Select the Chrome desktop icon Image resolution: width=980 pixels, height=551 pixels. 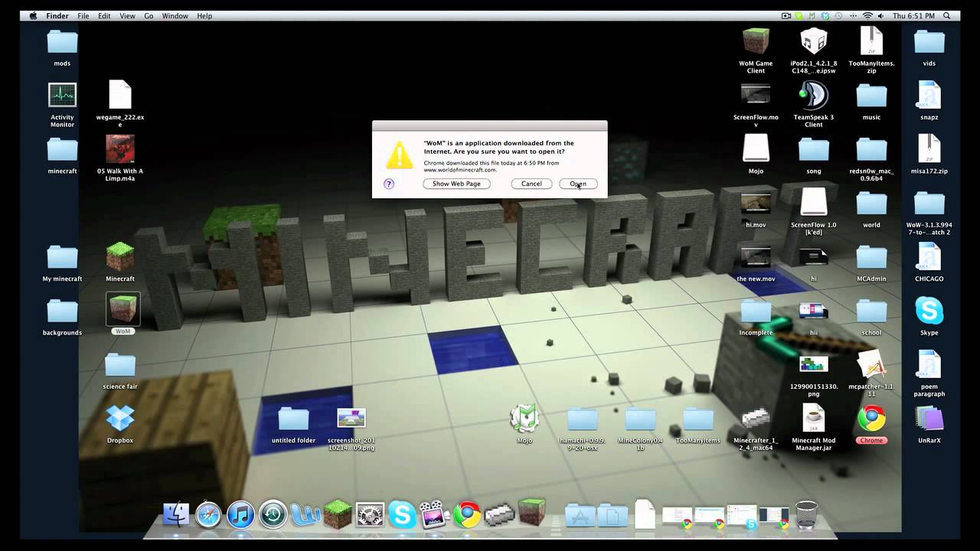(871, 419)
